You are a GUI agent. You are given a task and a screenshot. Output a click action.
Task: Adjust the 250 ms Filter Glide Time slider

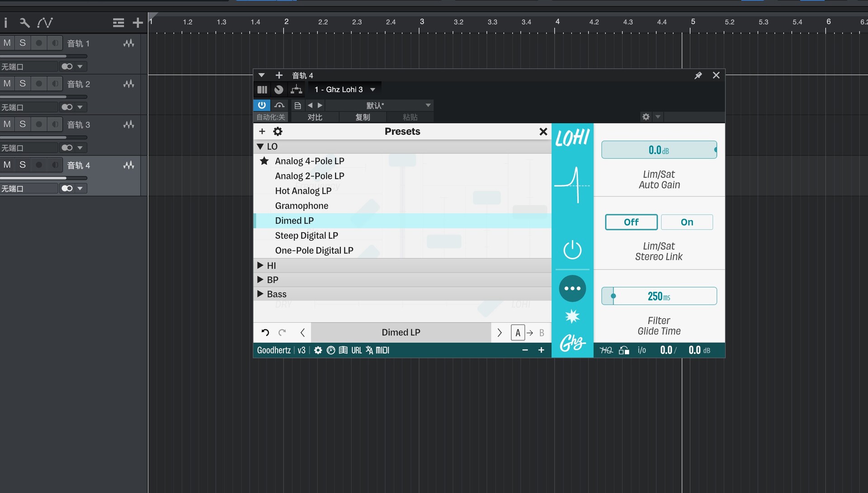click(x=659, y=296)
